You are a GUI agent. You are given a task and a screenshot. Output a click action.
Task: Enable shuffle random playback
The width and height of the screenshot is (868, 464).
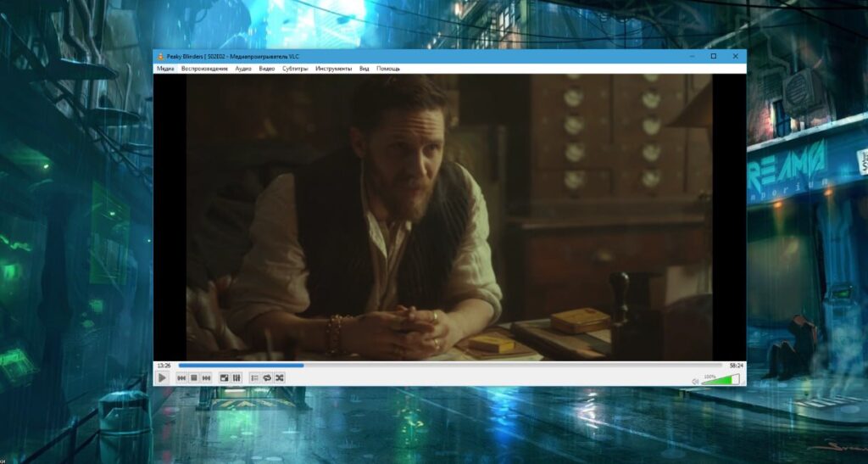279,377
